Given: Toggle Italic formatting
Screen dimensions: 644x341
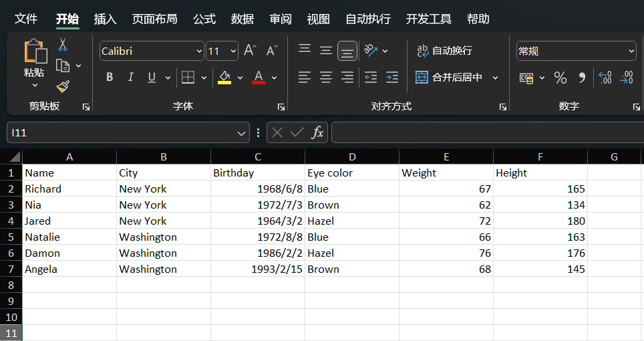Looking at the screenshot, I should coord(131,78).
